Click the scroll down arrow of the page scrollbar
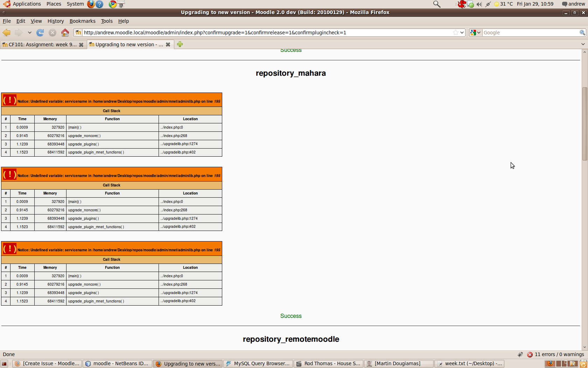This screenshot has height=368, width=588. 584,347
